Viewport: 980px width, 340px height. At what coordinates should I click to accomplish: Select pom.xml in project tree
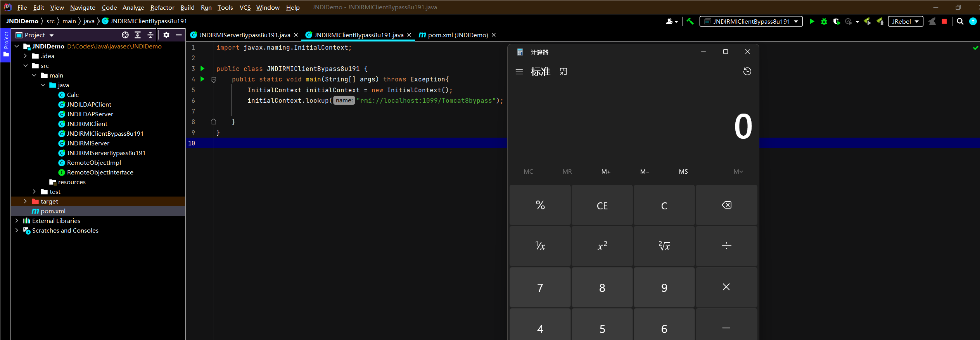click(53, 211)
